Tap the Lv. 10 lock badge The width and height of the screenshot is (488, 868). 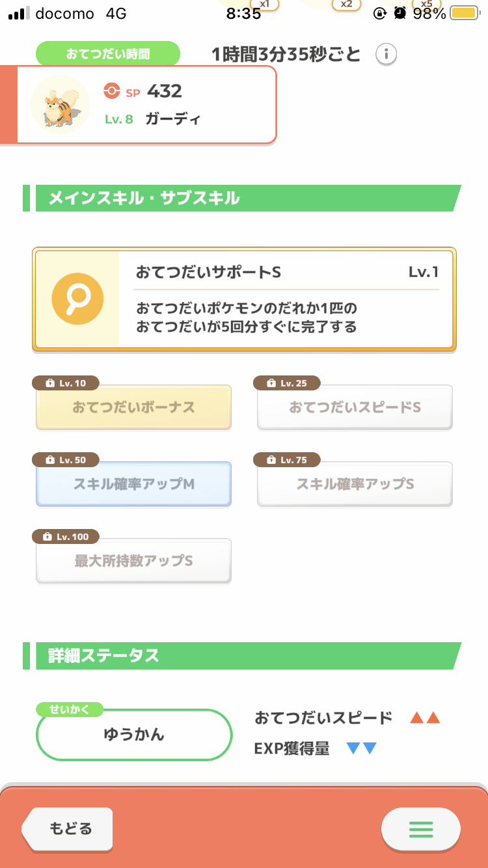point(66,383)
